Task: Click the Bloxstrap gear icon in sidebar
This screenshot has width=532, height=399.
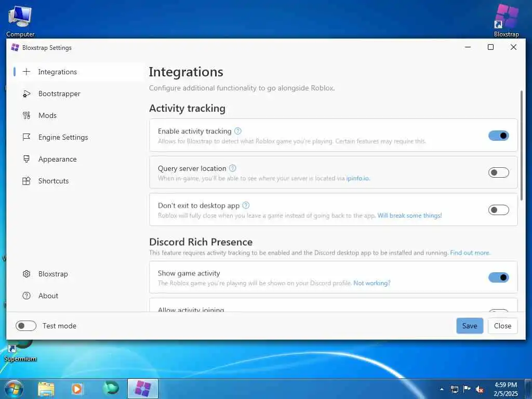Action: point(26,274)
